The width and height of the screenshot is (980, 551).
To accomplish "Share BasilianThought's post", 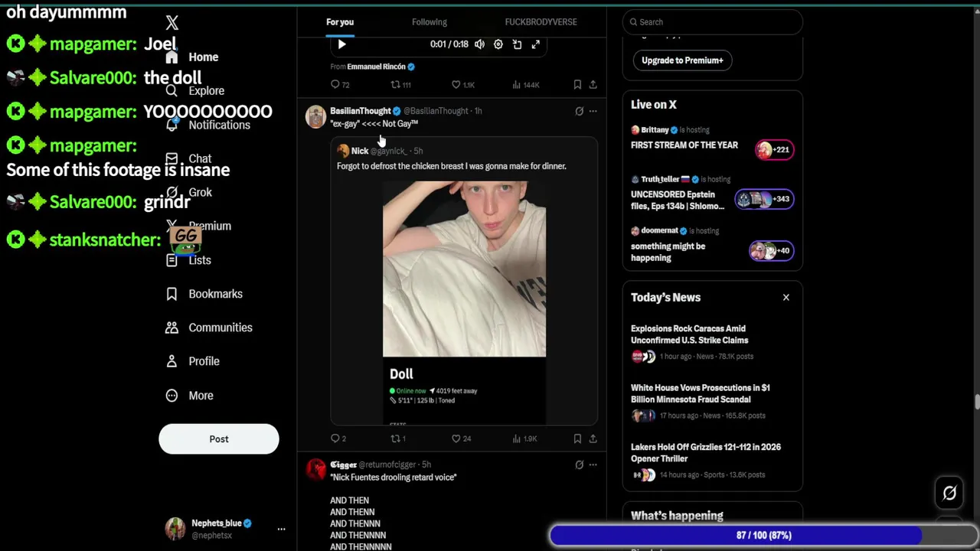I will tap(593, 439).
